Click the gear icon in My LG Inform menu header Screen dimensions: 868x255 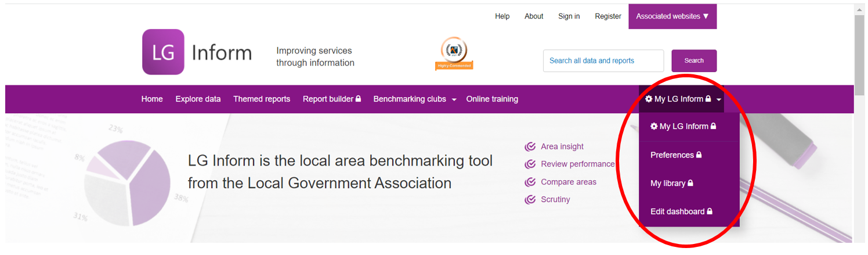pyautogui.click(x=649, y=99)
